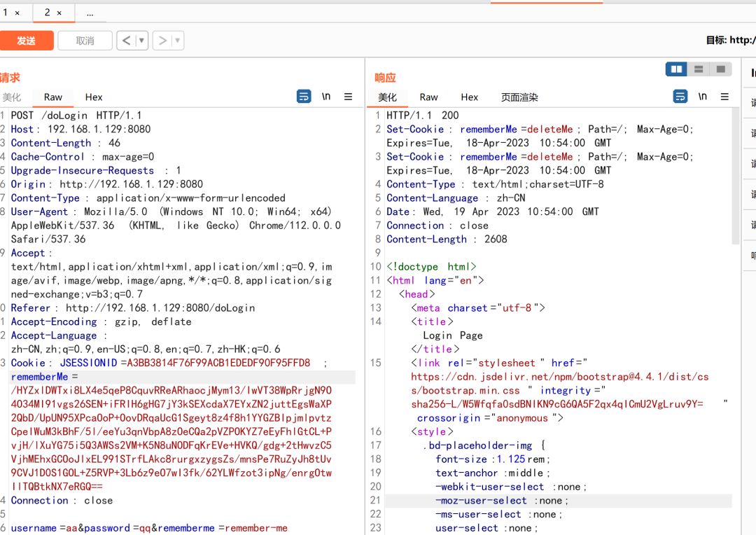Click the Referer header line
Viewport: 756px width, 535px height.
pyautogui.click(x=133, y=308)
